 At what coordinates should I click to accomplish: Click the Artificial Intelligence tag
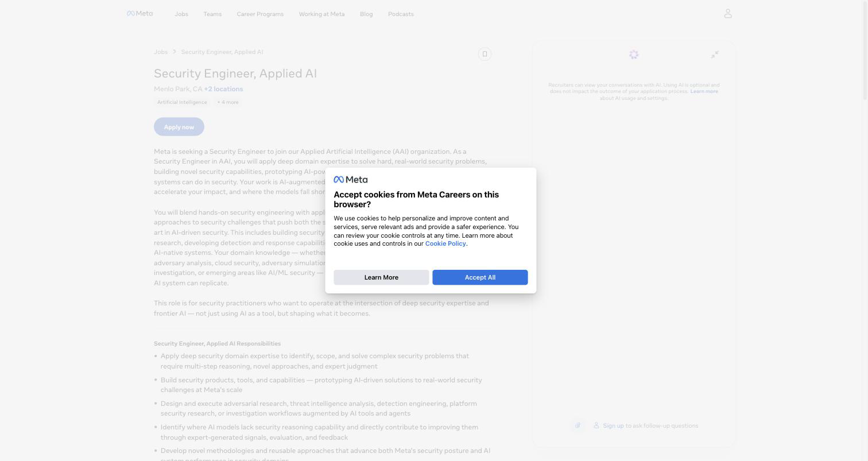tap(182, 102)
